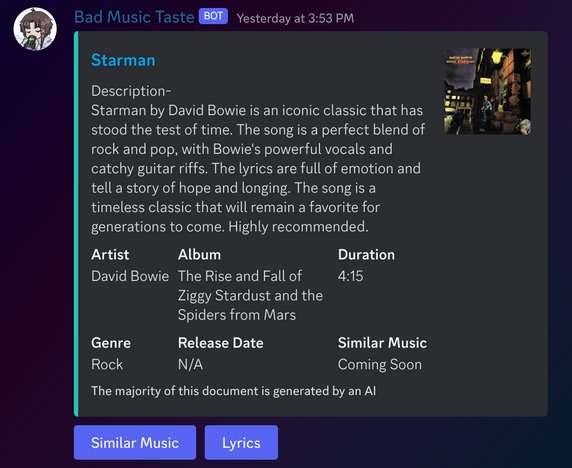
Task: Click the Release Date field heading
Action: point(221,343)
